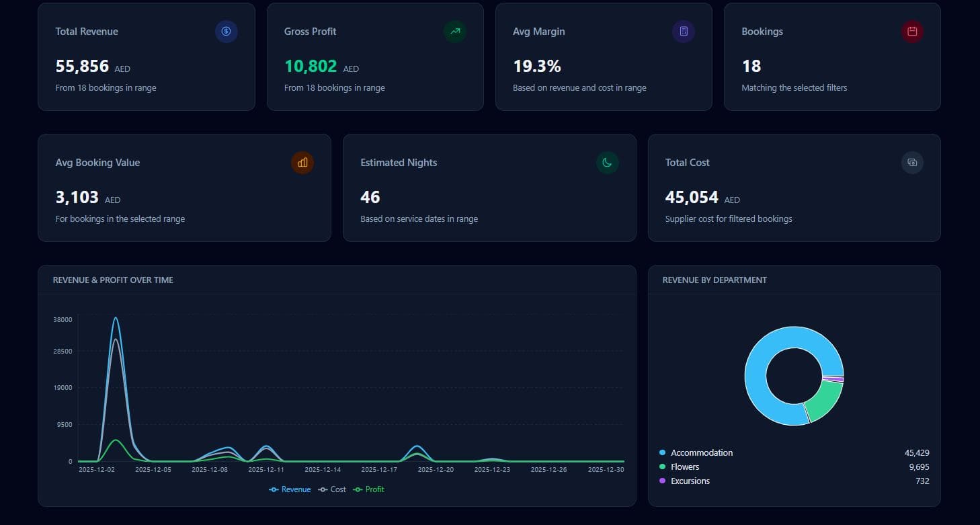Click 'Based on service dates in range' text
Screen dimensions: 980x525
click(419, 219)
